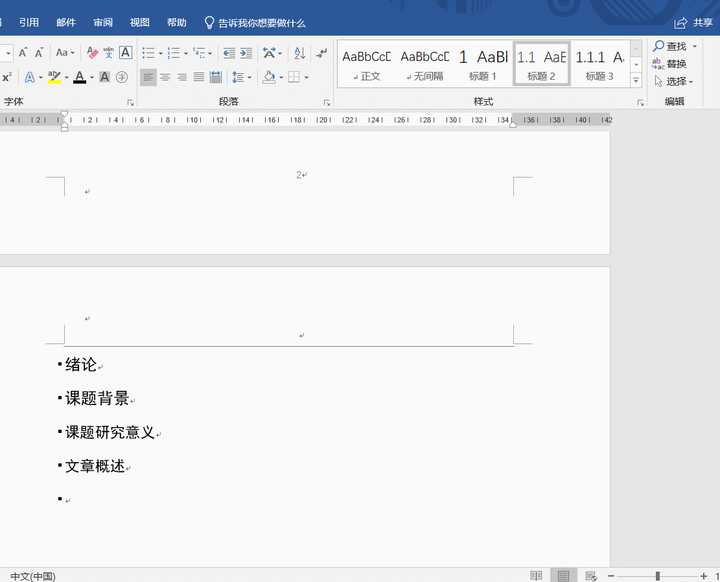The width and height of the screenshot is (720, 582).
Task: Zoom out with the minus button
Action: pyautogui.click(x=611, y=576)
